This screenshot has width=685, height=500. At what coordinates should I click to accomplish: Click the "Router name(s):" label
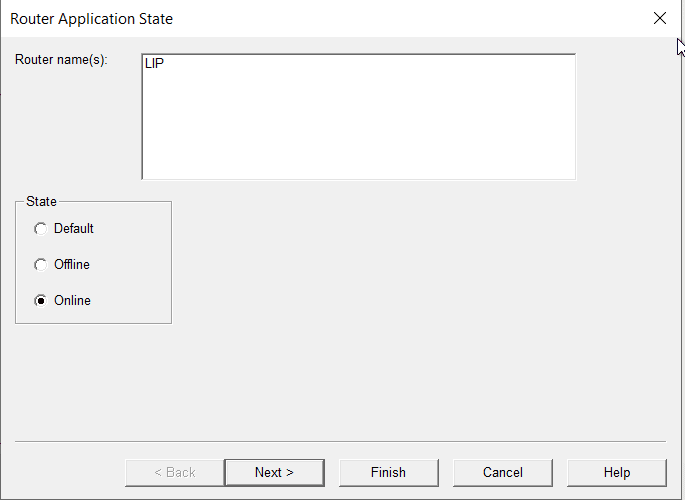[x=61, y=60]
